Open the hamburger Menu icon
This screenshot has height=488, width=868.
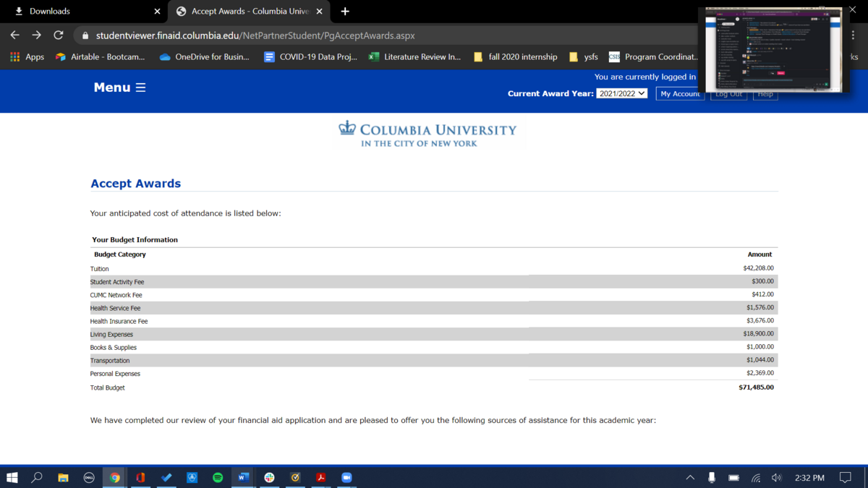[x=140, y=87]
